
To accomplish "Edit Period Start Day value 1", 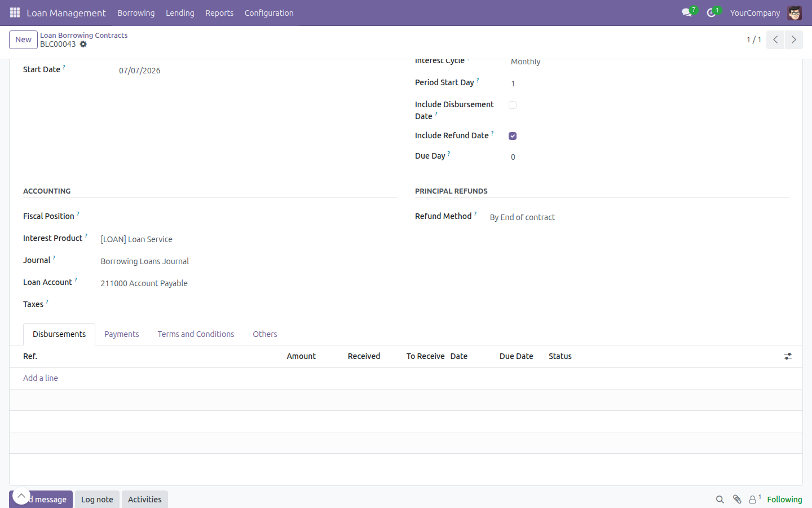I will [x=648, y=84].
